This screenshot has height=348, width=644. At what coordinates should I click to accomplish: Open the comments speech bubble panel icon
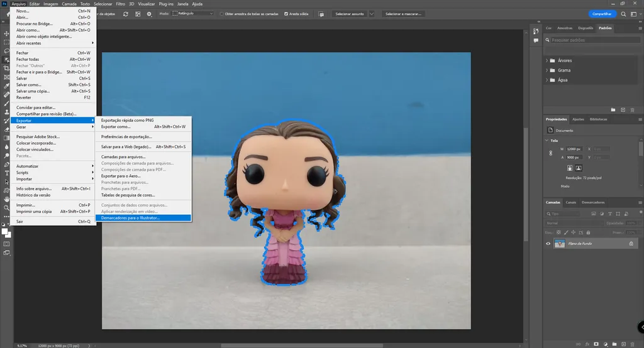pyautogui.click(x=321, y=14)
